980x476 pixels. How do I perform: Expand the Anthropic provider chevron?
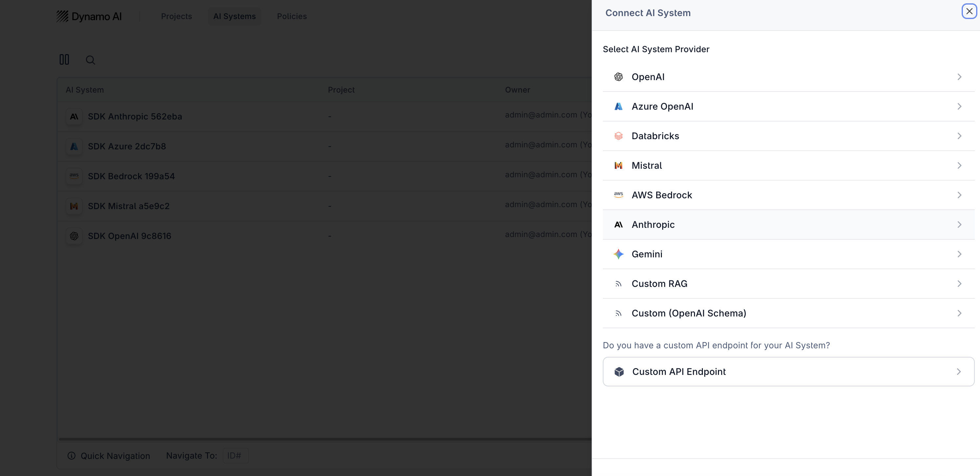(959, 225)
